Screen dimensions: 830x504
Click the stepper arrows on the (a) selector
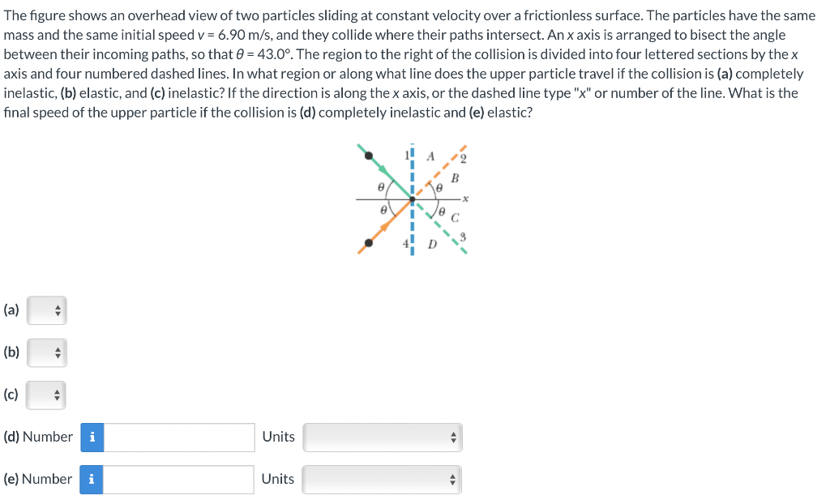pos(57,310)
